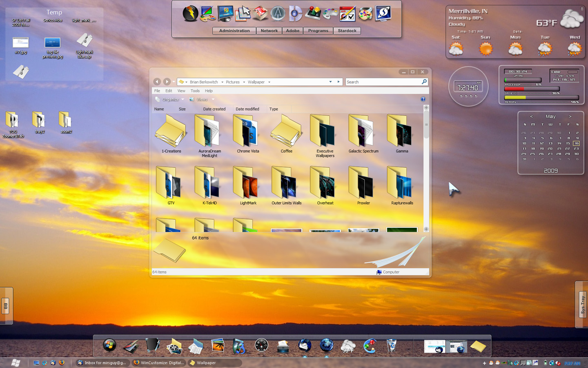Select the Administration tab button

(x=234, y=31)
